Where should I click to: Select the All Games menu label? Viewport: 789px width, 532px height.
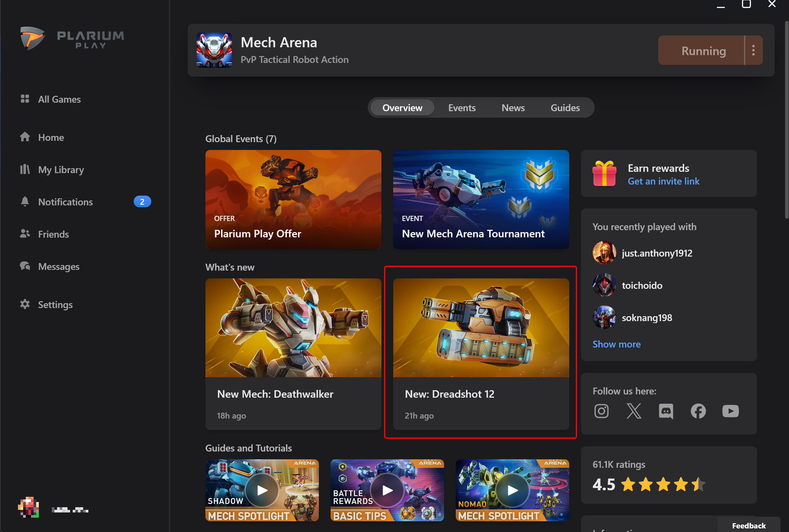(x=59, y=99)
